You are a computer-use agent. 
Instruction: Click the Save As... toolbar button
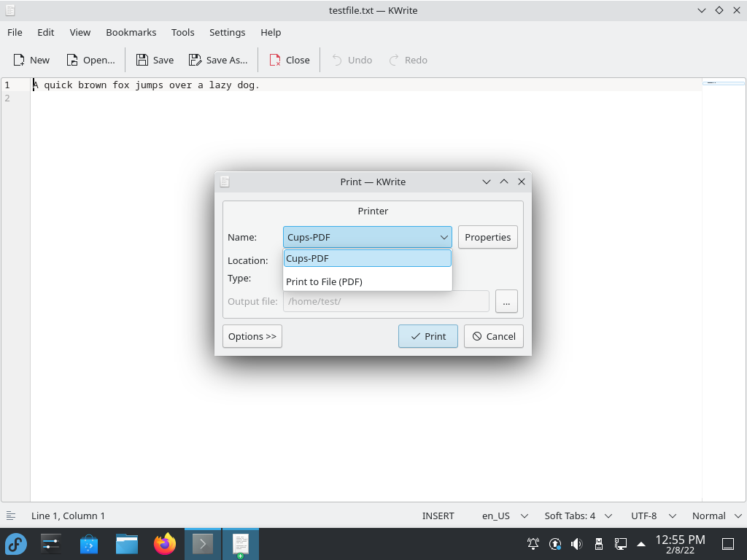coord(218,60)
